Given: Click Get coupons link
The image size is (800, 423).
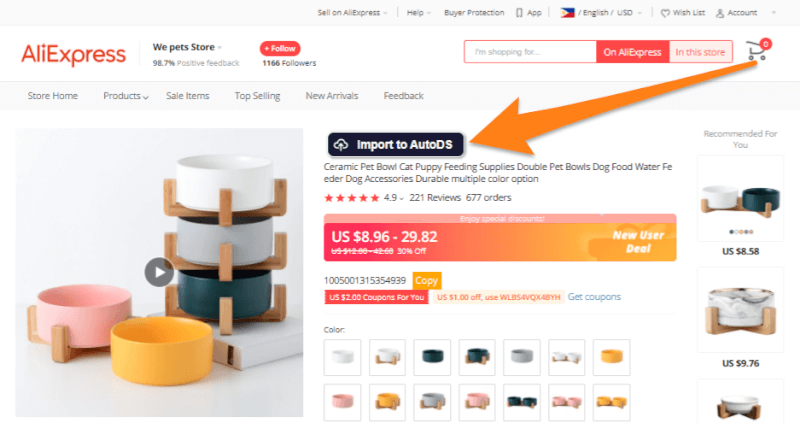Looking at the screenshot, I should click(594, 296).
